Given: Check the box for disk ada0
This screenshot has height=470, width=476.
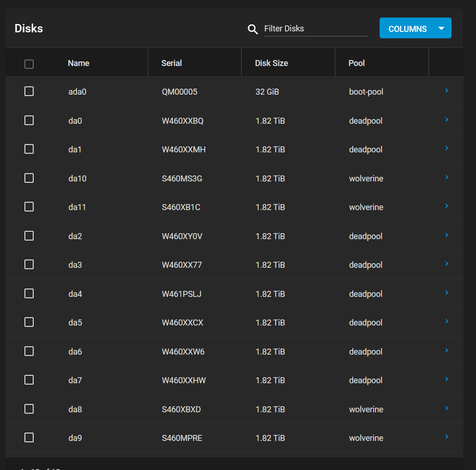Looking at the screenshot, I should click(x=29, y=91).
